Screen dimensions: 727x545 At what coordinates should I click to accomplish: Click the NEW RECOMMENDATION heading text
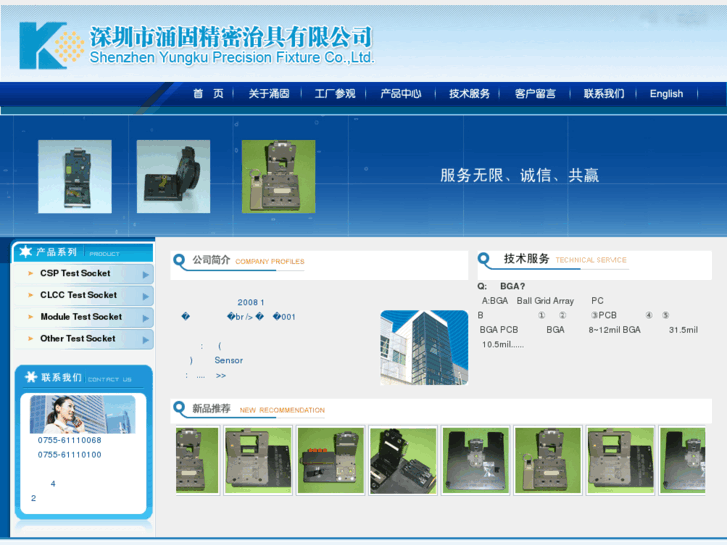[x=282, y=410]
